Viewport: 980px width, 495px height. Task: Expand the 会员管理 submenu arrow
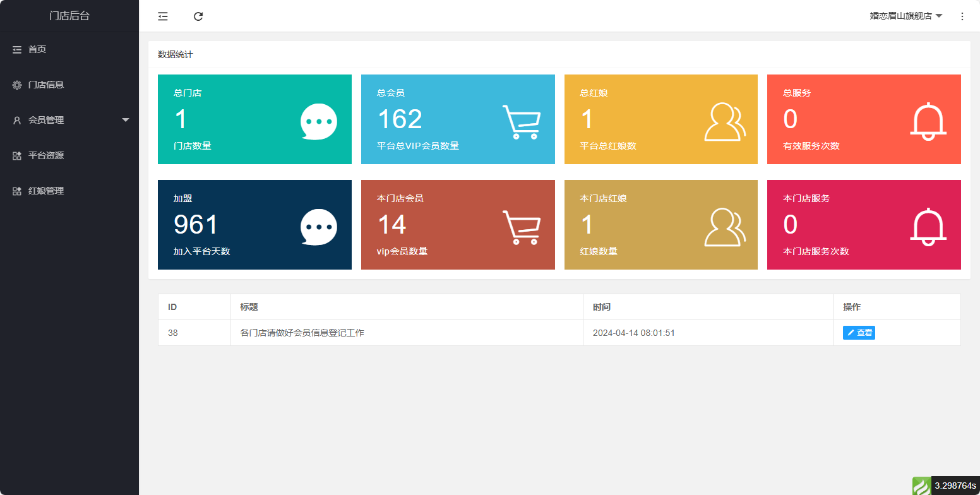click(125, 120)
